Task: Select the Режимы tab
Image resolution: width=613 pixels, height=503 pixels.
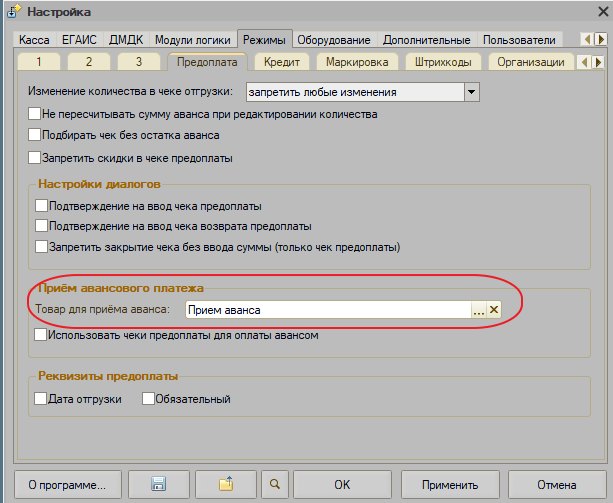Action: click(x=265, y=39)
